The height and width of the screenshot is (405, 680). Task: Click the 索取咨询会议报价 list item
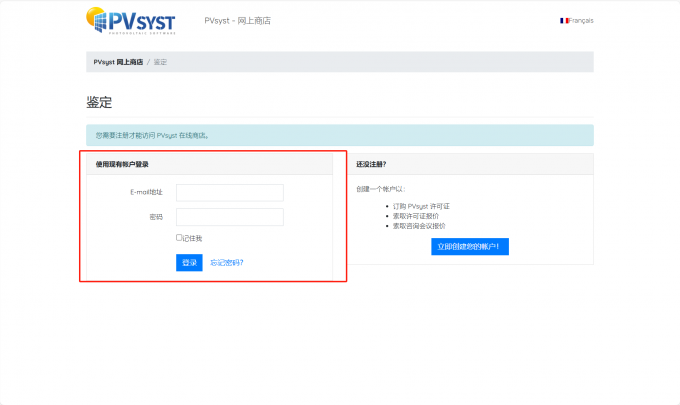[x=419, y=226]
